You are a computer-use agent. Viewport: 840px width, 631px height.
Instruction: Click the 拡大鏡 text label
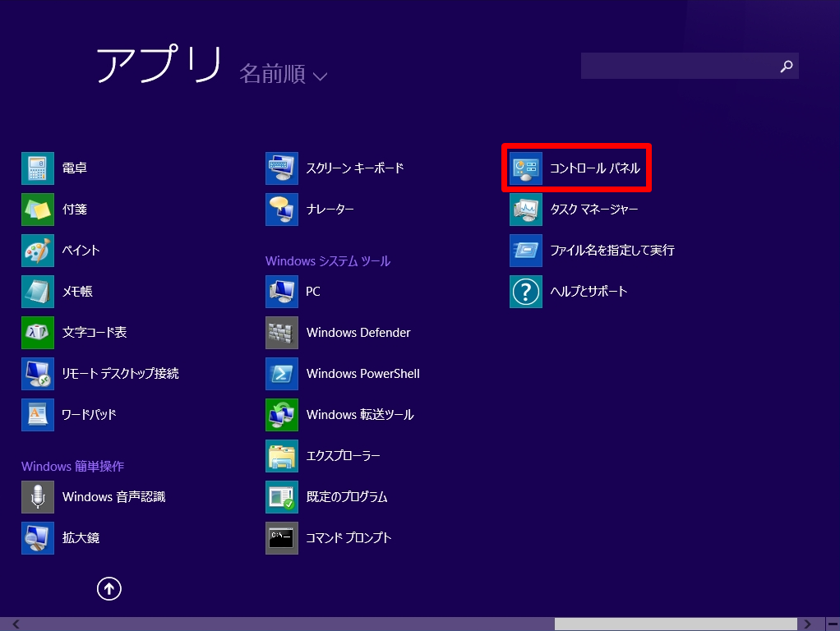pyautogui.click(x=81, y=538)
